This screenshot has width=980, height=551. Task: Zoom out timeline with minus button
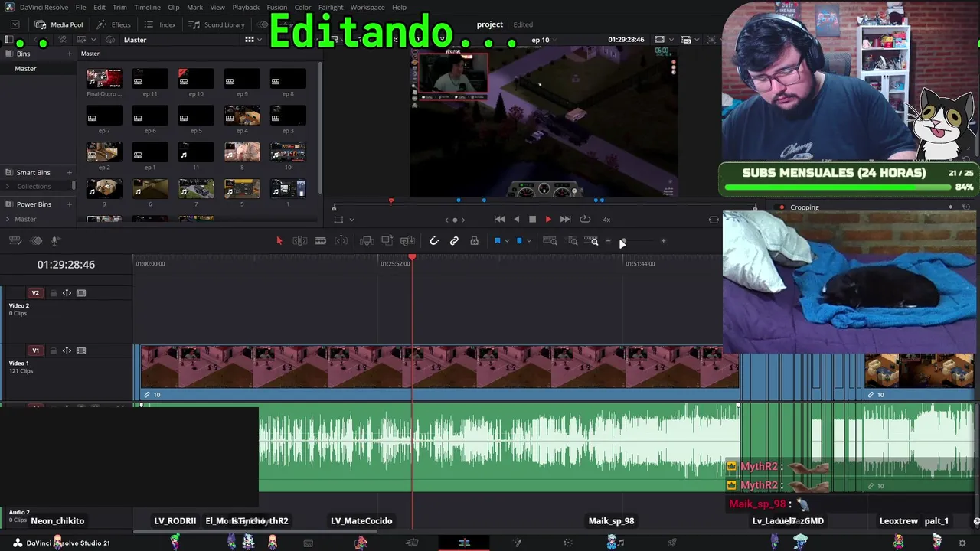click(x=609, y=242)
